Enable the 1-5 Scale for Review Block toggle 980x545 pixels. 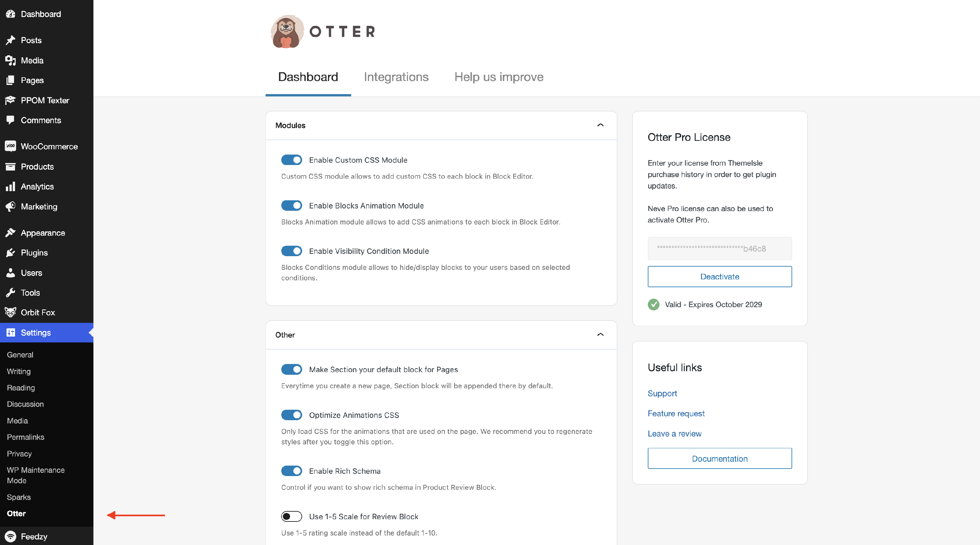[291, 517]
